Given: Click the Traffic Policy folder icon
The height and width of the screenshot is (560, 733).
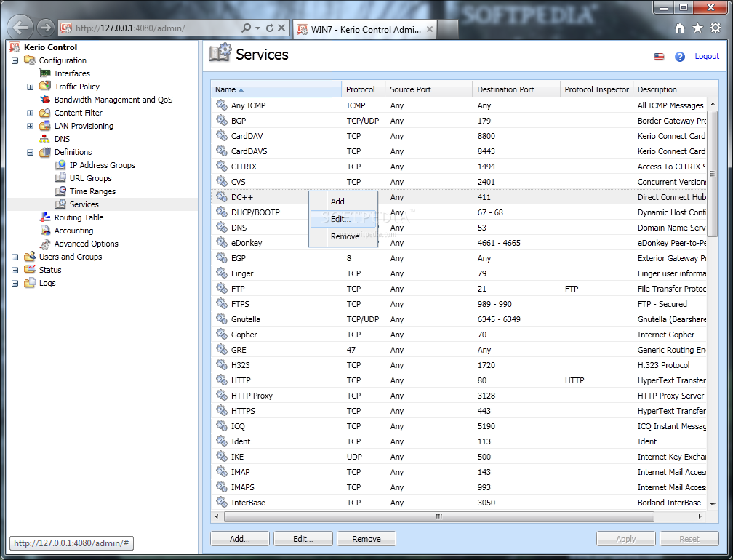Looking at the screenshot, I should click(x=45, y=86).
